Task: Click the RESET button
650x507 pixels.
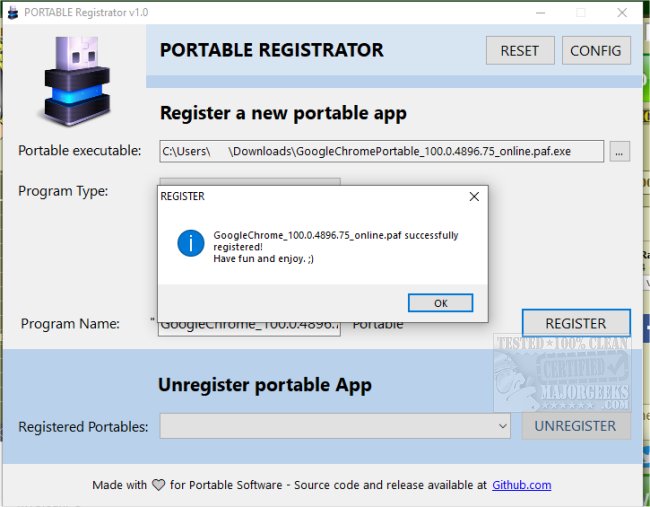Action: click(520, 51)
